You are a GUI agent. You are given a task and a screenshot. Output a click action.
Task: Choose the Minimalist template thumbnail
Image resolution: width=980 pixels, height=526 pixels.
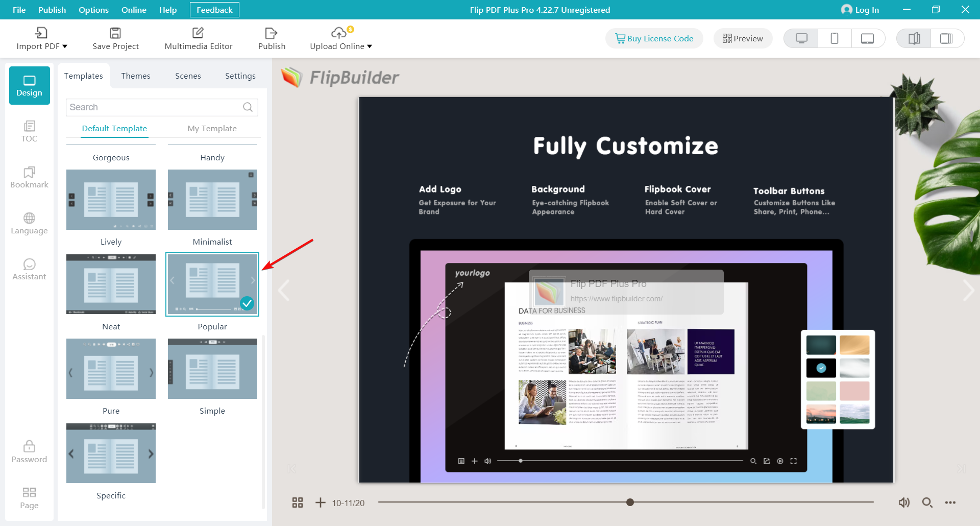click(x=212, y=200)
